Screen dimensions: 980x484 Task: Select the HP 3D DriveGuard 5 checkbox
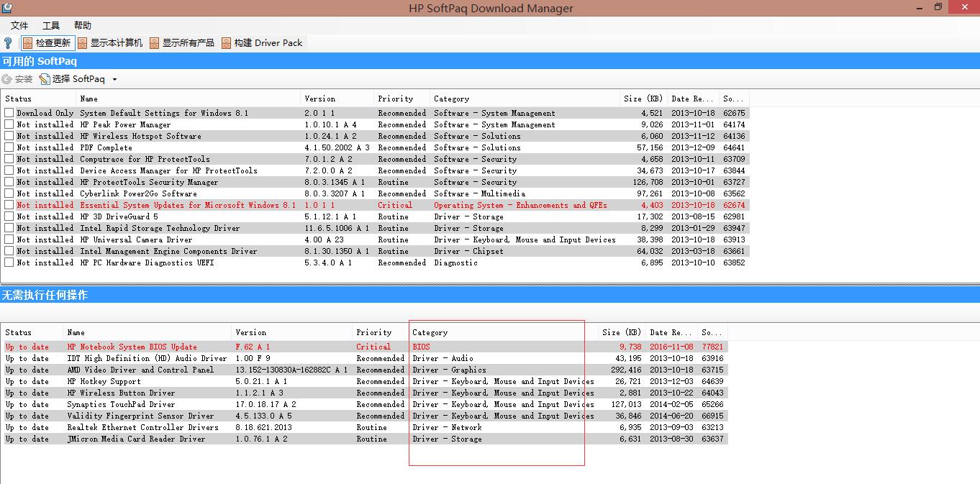click(9, 216)
